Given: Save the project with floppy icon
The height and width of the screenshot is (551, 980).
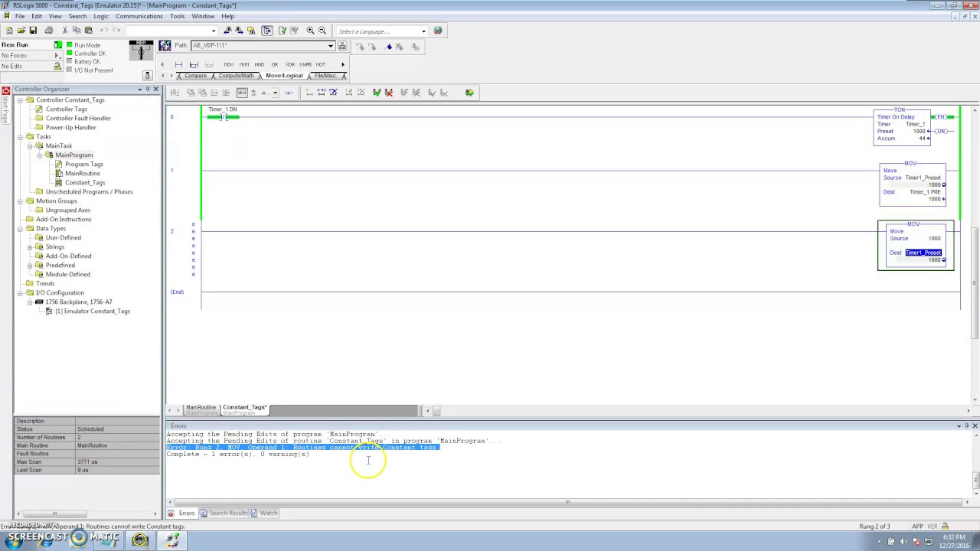Looking at the screenshot, I should click(x=33, y=31).
